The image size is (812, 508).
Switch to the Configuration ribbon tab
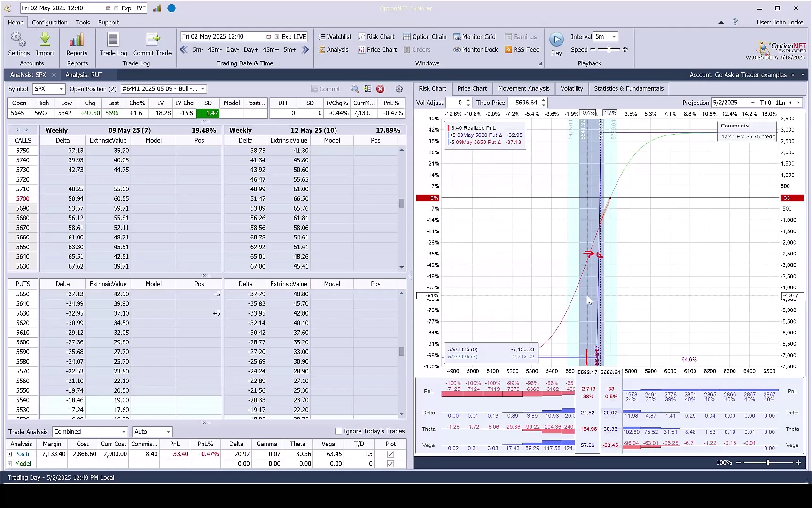point(50,22)
